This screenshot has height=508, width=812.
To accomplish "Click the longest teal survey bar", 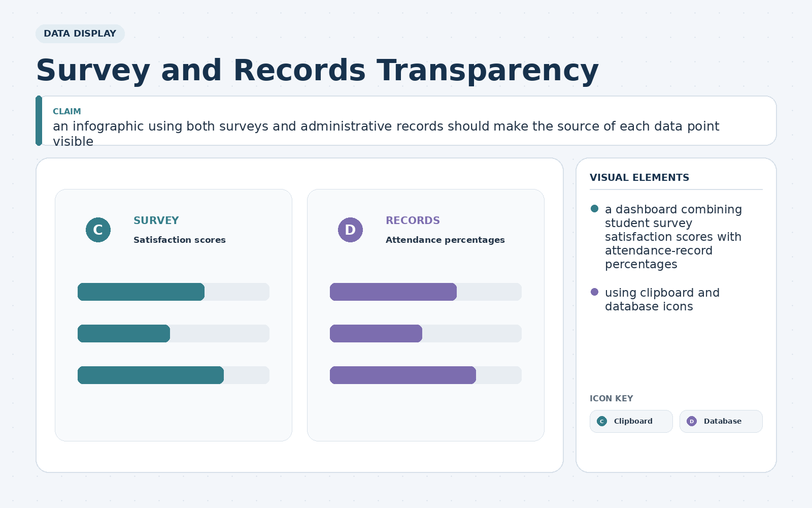I will coord(151,375).
